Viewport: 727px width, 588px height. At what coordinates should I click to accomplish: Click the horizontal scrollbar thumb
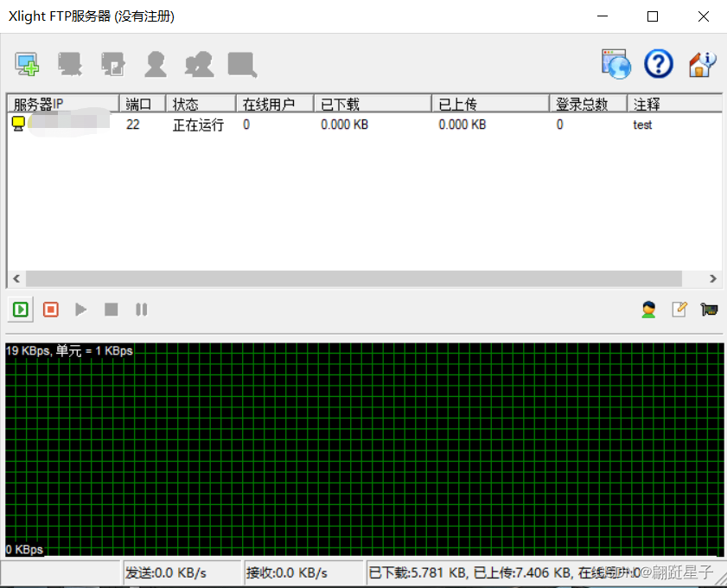pos(354,278)
